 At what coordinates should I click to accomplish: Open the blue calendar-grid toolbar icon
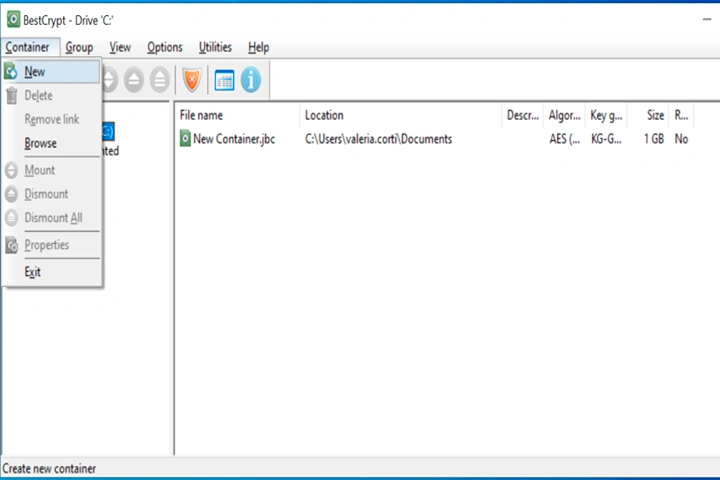pyautogui.click(x=225, y=80)
